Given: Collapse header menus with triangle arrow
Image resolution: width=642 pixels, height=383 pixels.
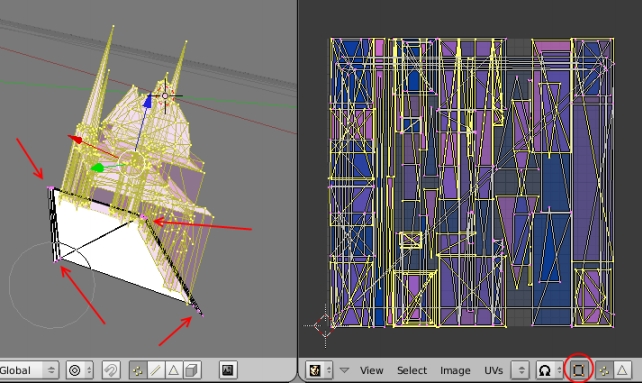Looking at the screenshot, I should 344,370.
